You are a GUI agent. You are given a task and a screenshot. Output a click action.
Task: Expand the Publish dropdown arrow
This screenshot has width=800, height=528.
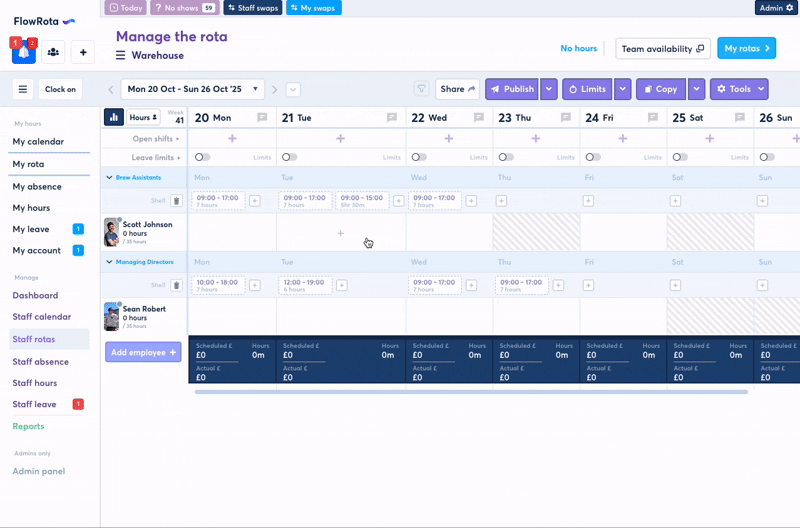point(549,89)
